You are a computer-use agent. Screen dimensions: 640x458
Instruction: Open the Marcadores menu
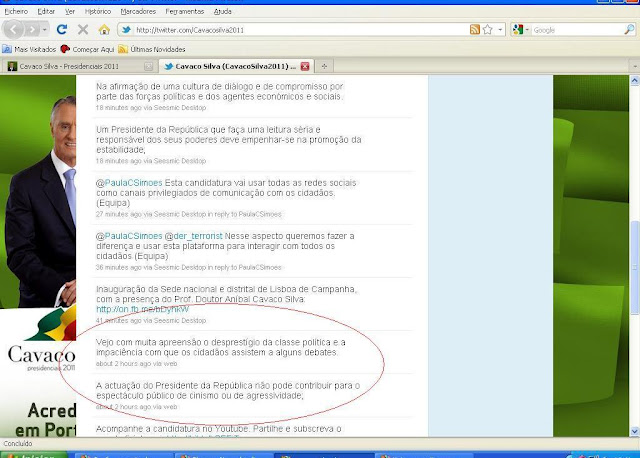tap(138, 11)
